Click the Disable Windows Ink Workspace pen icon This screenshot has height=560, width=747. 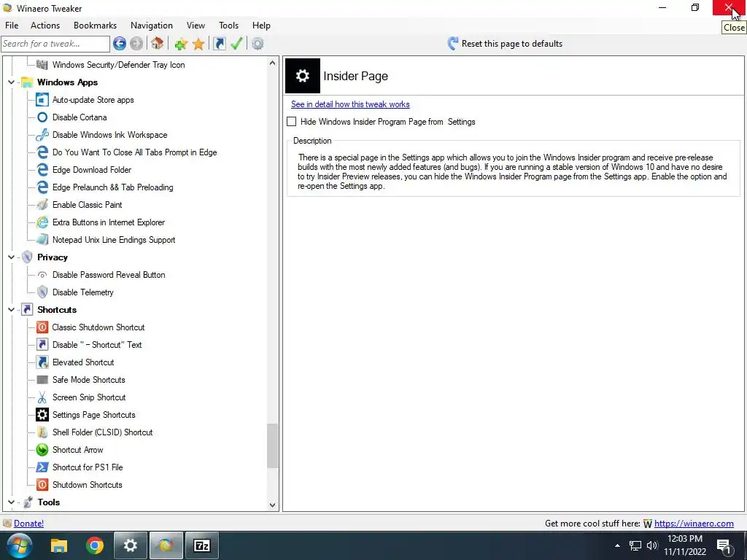[42, 135]
